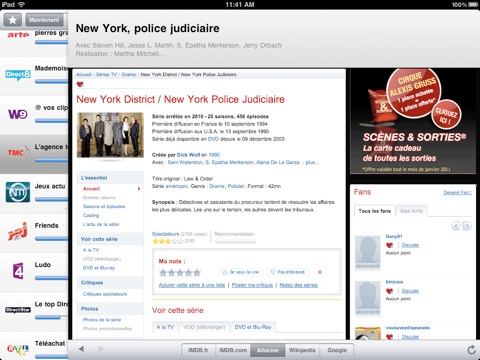Click the Devenir Fan link
The height and width of the screenshot is (360, 480).
[x=457, y=192]
